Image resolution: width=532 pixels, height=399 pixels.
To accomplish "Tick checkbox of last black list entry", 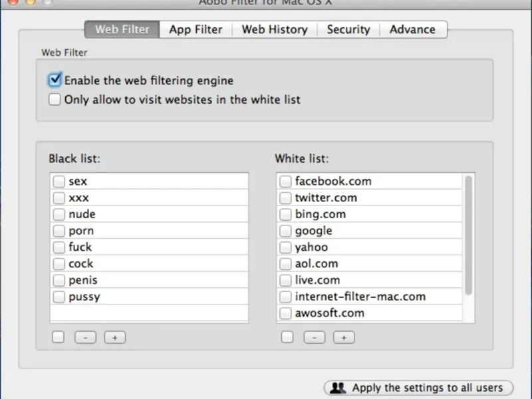I will pos(59,297).
